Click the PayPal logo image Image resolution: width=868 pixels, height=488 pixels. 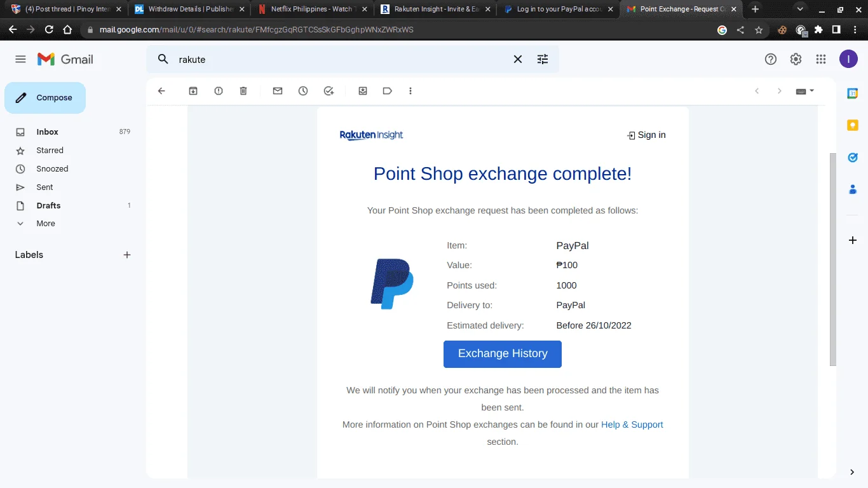392,284
